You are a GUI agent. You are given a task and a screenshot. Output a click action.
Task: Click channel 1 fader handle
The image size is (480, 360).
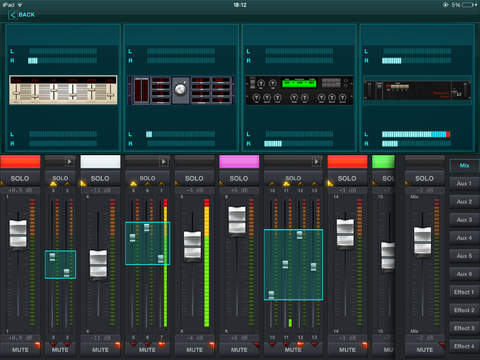pos(18,233)
